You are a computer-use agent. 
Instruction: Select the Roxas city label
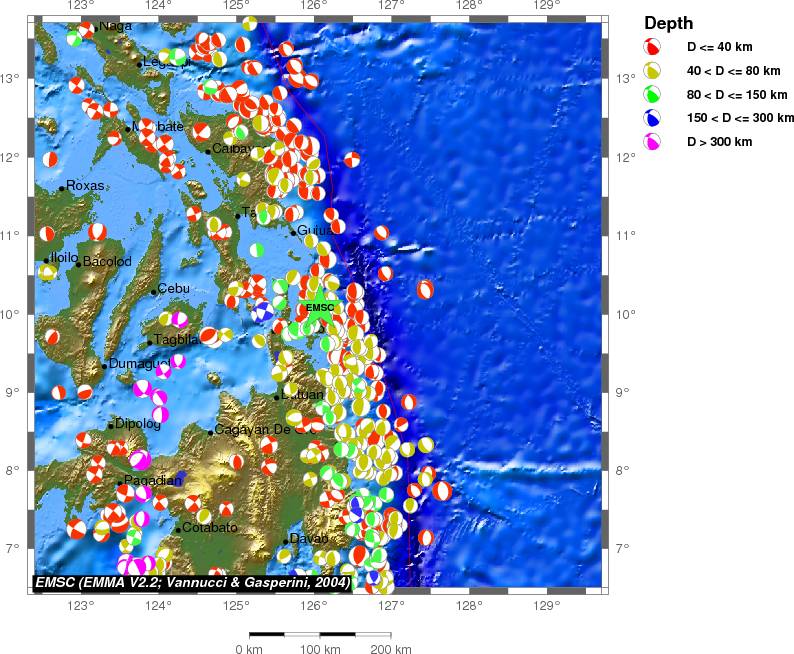pos(85,186)
